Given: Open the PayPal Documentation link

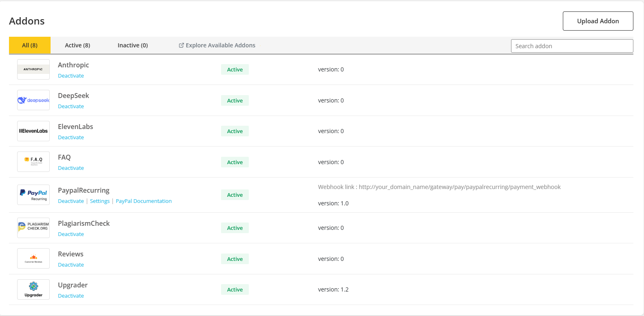Looking at the screenshot, I should coord(144,201).
